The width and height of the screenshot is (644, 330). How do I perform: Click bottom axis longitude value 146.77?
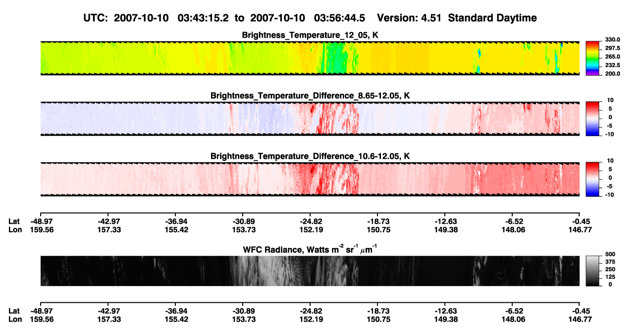click(x=580, y=319)
